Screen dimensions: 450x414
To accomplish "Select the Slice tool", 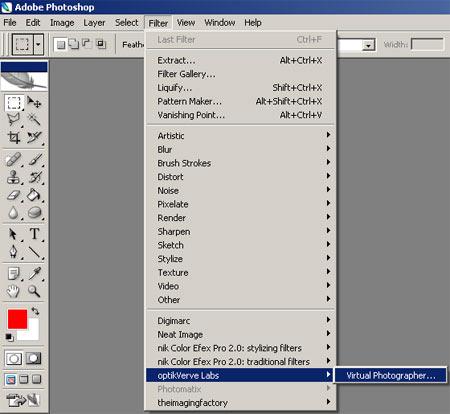I will point(34,137).
